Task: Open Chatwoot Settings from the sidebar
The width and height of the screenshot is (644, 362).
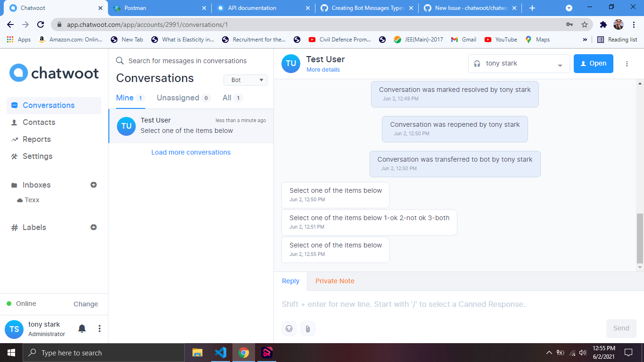Action: 37,156
